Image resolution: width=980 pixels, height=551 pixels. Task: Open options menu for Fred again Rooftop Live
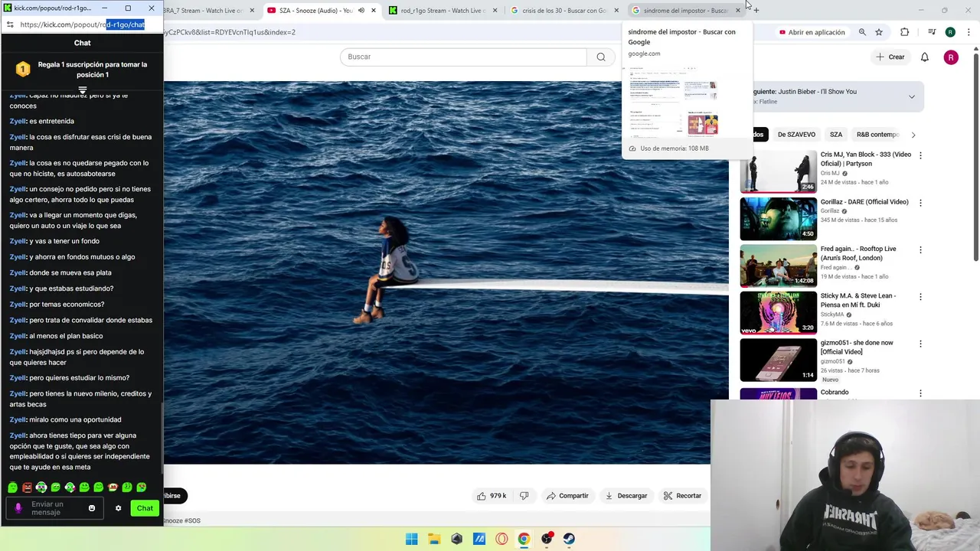[920, 249]
